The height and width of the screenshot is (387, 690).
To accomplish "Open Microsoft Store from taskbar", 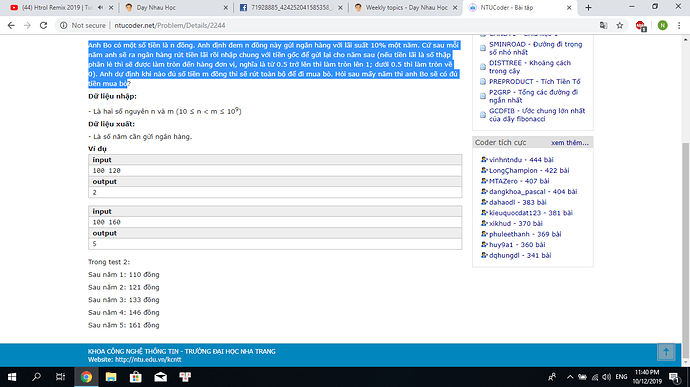I will (x=136, y=377).
